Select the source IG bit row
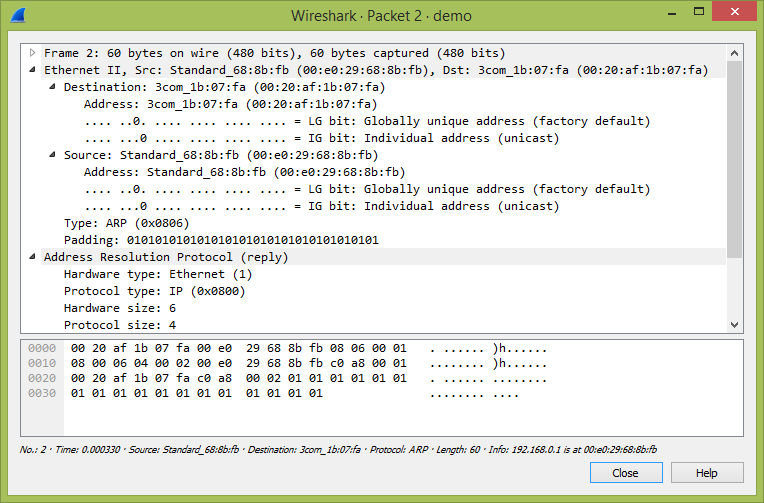Screen dimensions: 764x503 pos(335,206)
